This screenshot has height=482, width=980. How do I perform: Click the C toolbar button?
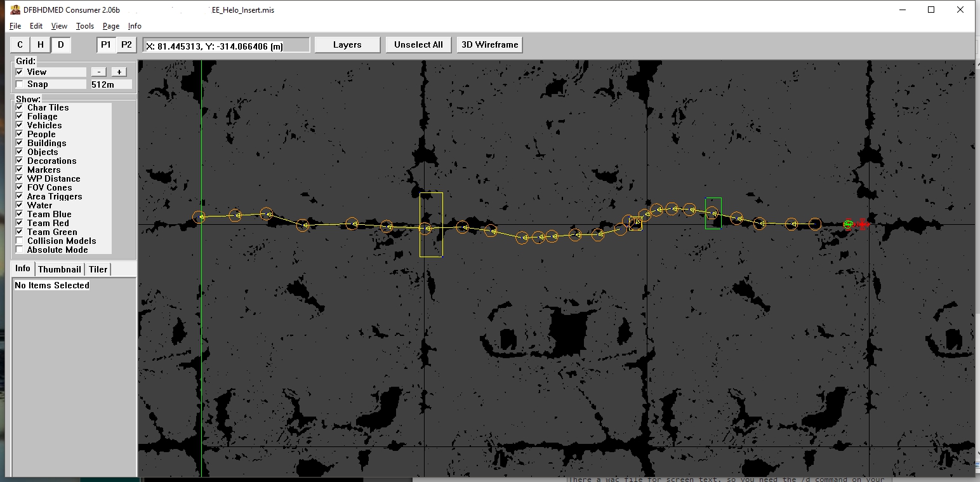click(20, 44)
